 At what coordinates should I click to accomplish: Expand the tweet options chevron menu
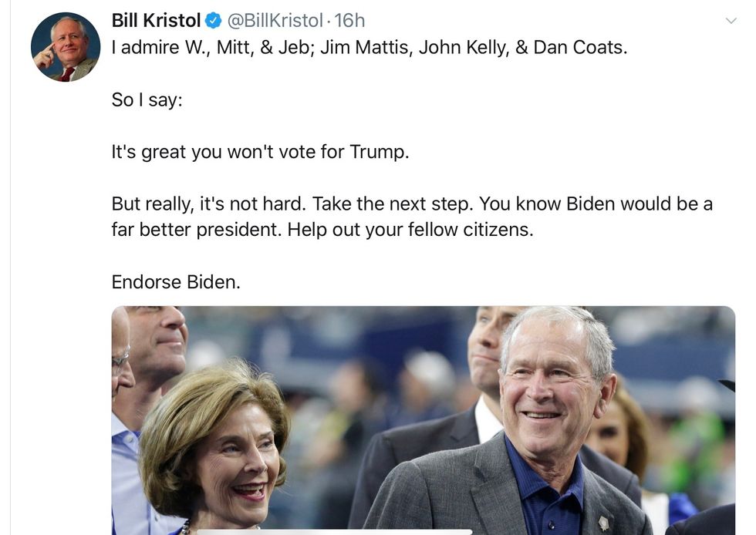click(731, 21)
